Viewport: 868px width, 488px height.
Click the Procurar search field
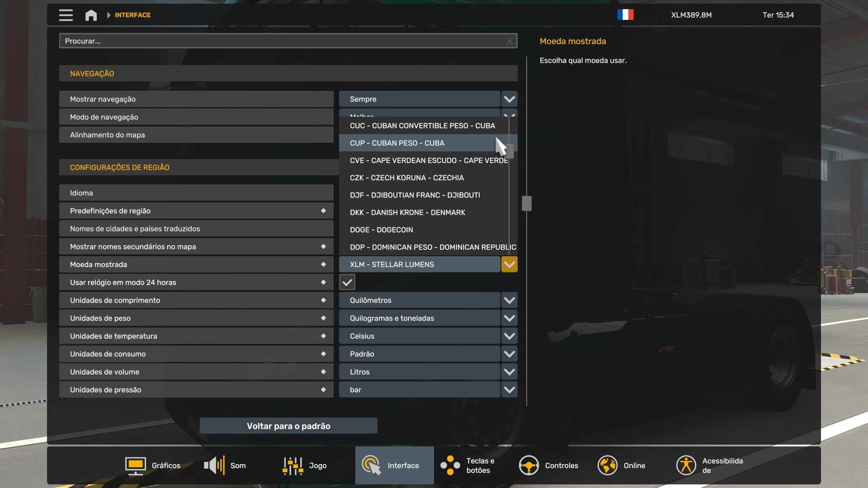pos(280,41)
